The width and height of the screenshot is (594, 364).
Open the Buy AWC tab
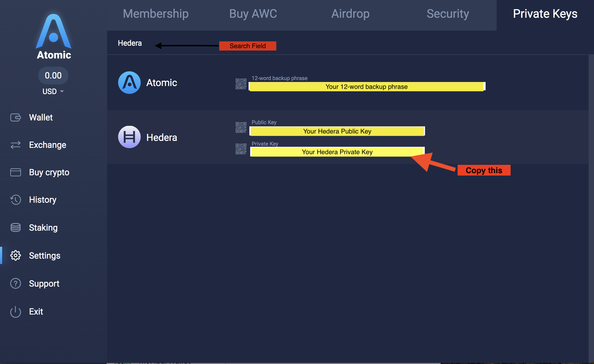click(x=253, y=14)
